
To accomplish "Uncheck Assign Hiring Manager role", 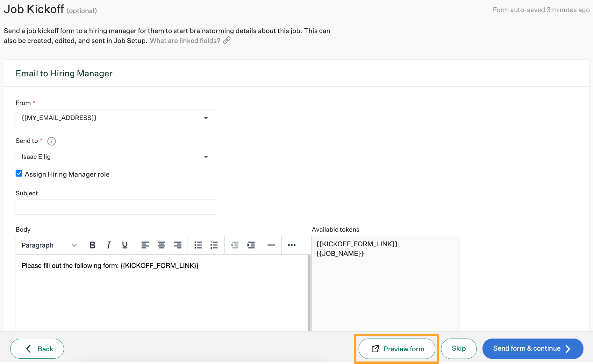I will tap(19, 173).
